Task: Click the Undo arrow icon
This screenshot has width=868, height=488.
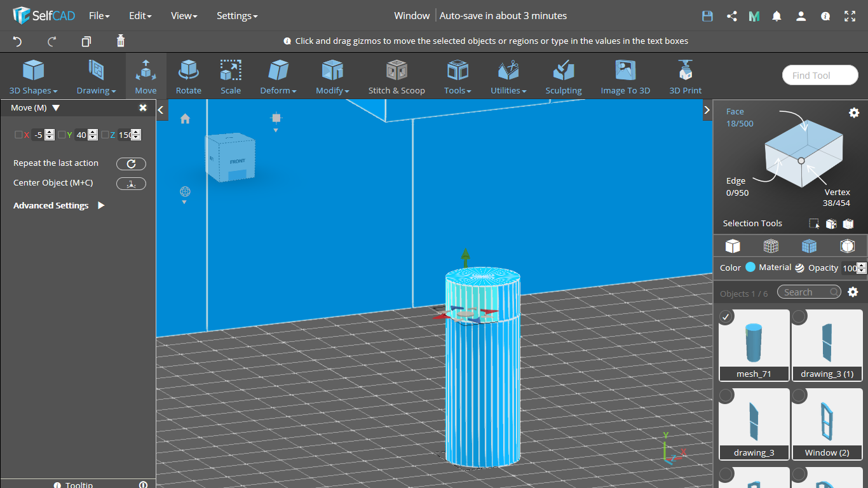Action: (17, 41)
